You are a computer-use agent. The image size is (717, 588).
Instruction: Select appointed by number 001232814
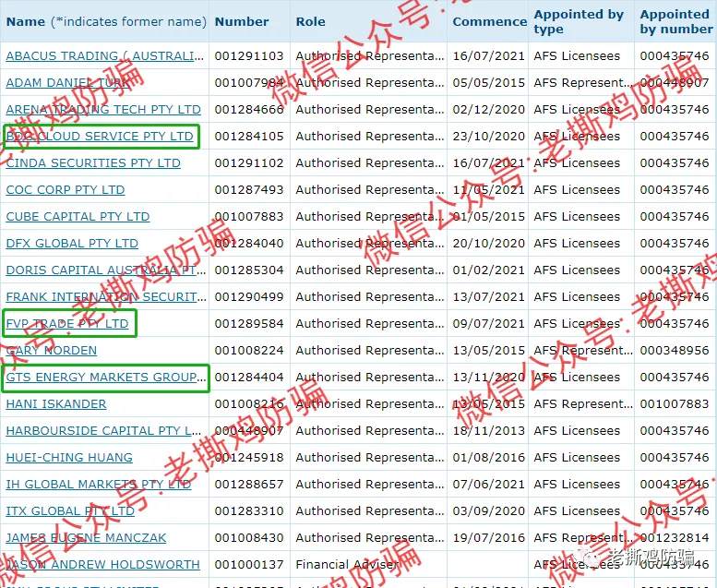pyautogui.click(x=675, y=537)
